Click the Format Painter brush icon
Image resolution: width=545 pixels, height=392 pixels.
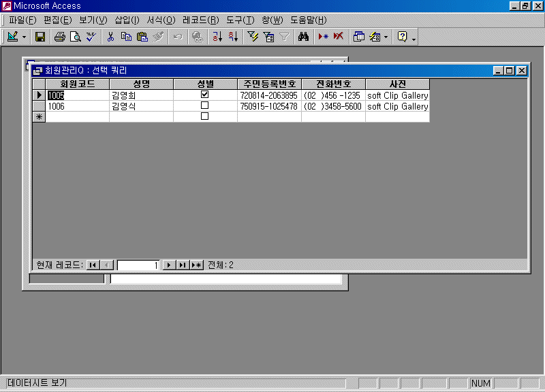point(158,37)
